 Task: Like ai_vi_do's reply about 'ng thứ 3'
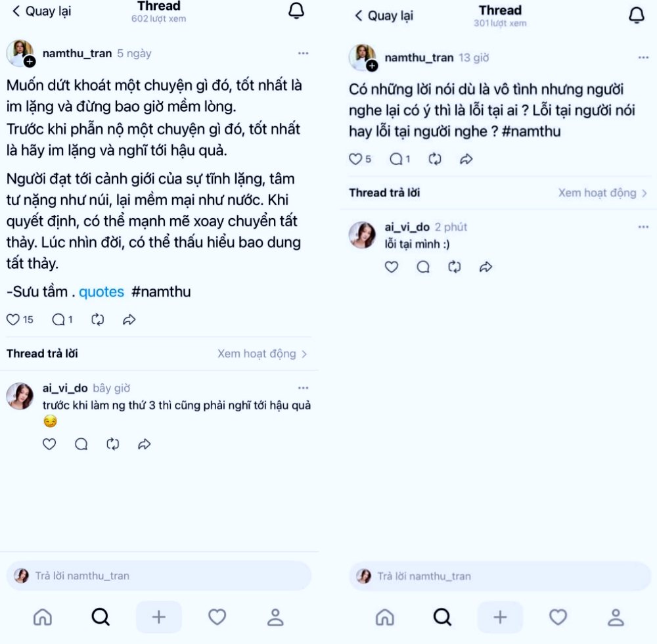coord(49,444)
